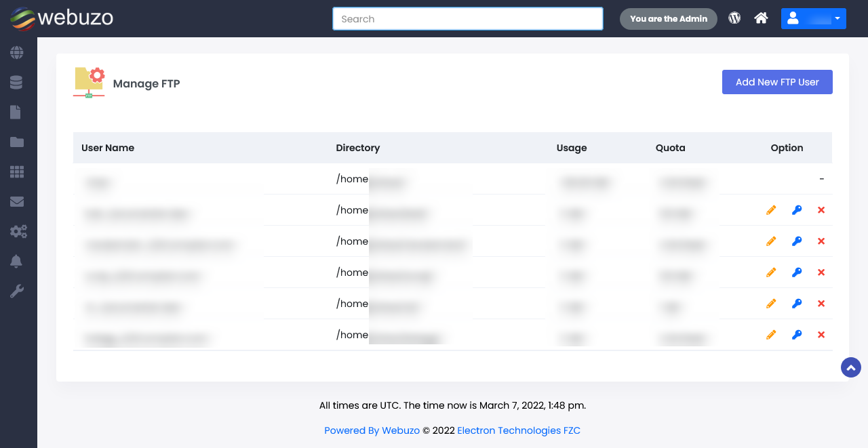Click the scroll-to-top arrow button

[x=850, y=367]
